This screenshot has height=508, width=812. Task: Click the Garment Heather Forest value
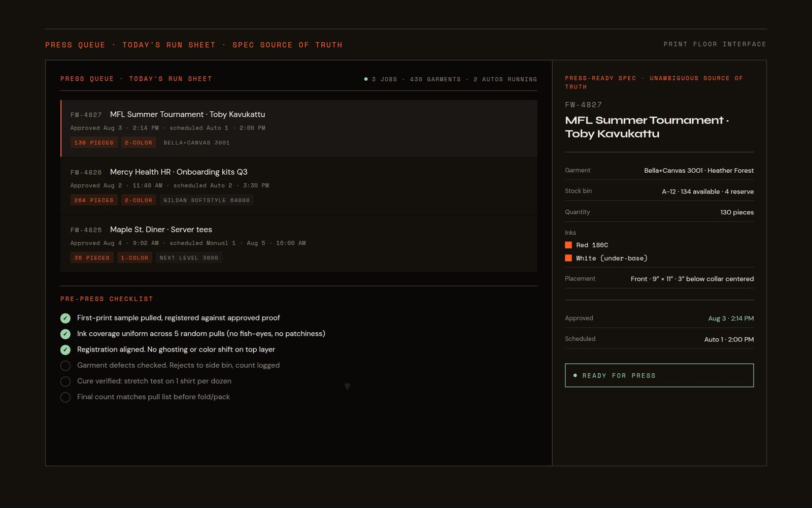coord(699,171)
